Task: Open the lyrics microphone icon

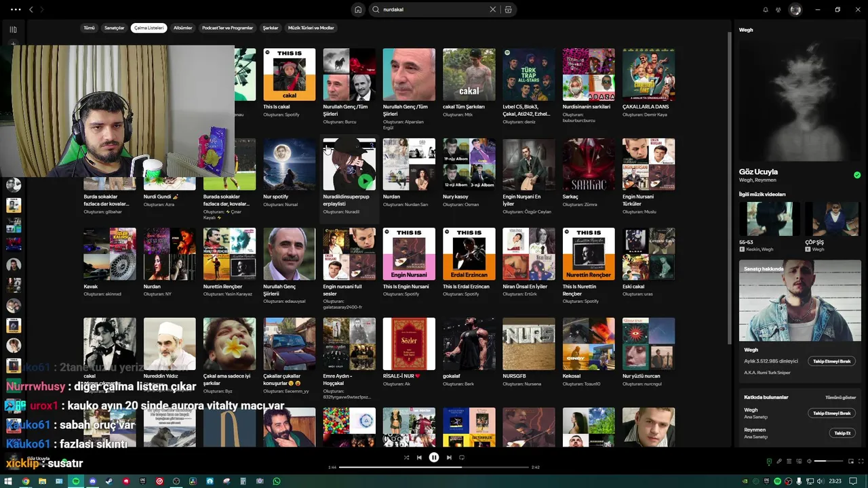Action: tap(778, 462)
